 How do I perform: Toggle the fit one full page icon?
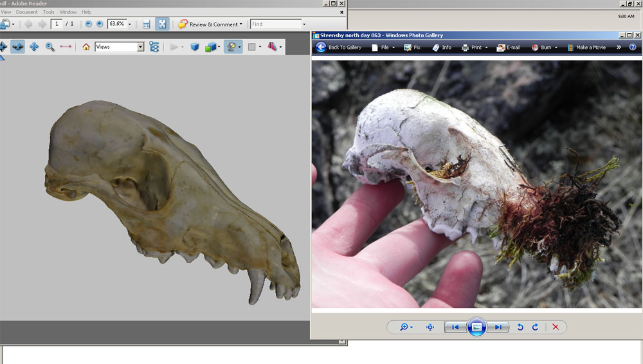click(163, 24)
